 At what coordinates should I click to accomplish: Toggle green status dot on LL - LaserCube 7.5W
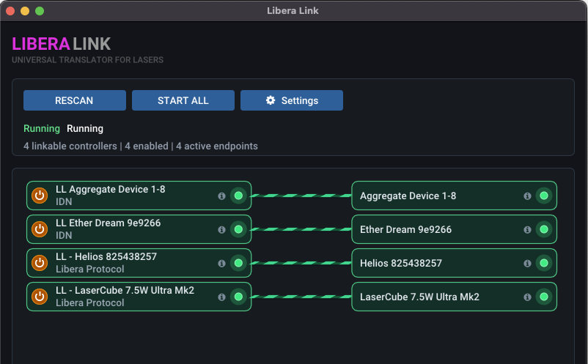coord(238,297)
